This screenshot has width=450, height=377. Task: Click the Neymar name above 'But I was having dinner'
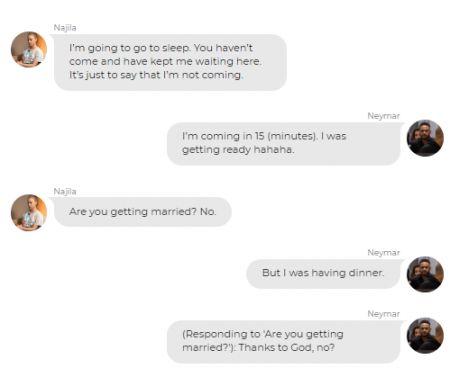(x=383, y=252)
